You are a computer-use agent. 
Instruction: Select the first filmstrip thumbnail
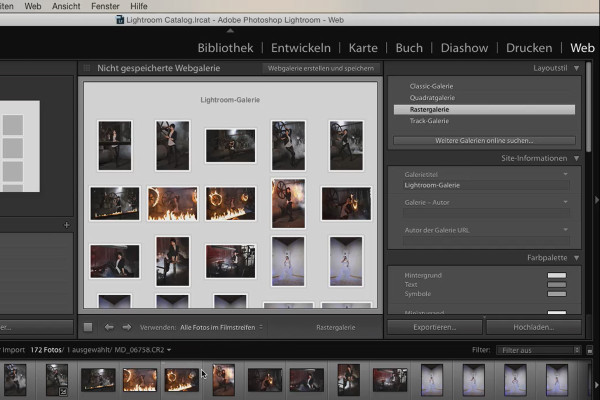(x=15, y=380)
